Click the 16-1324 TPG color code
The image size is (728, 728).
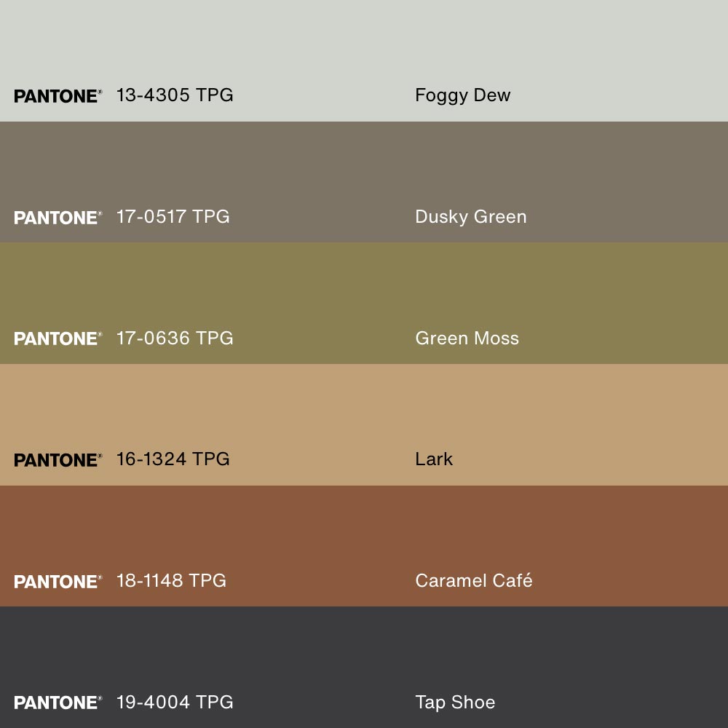pos(173,459)
